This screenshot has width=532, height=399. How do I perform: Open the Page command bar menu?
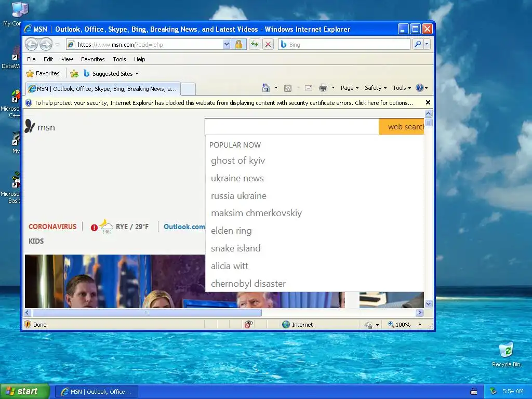(350, 88)
